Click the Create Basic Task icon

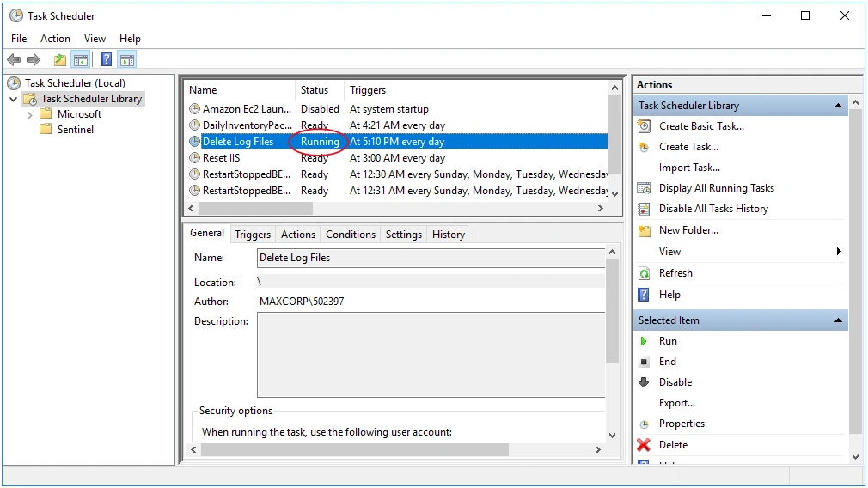click(x=644, y=126)
